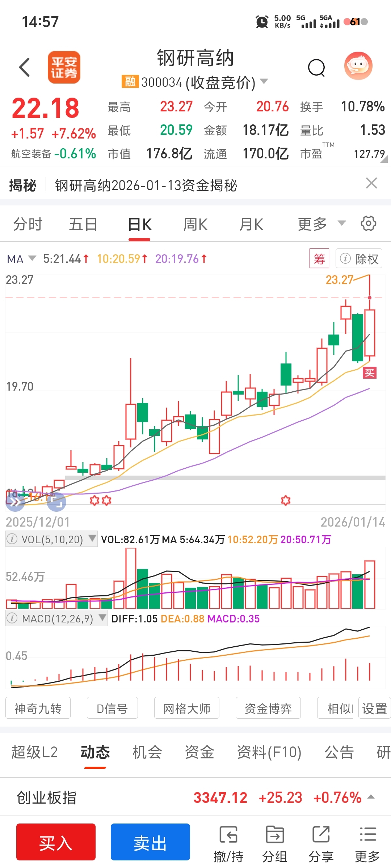
Task: Expand the 创业板指 index bar arrow
Action: tap(371, 797)
